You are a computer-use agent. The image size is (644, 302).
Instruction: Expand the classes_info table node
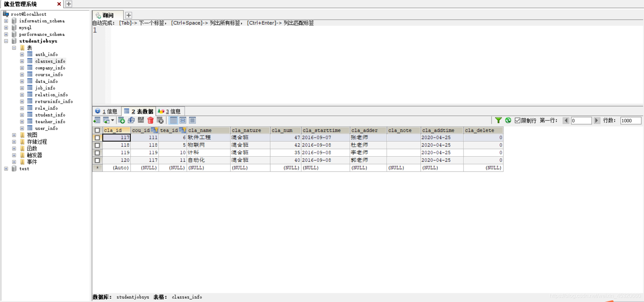(x=22, y=61)
